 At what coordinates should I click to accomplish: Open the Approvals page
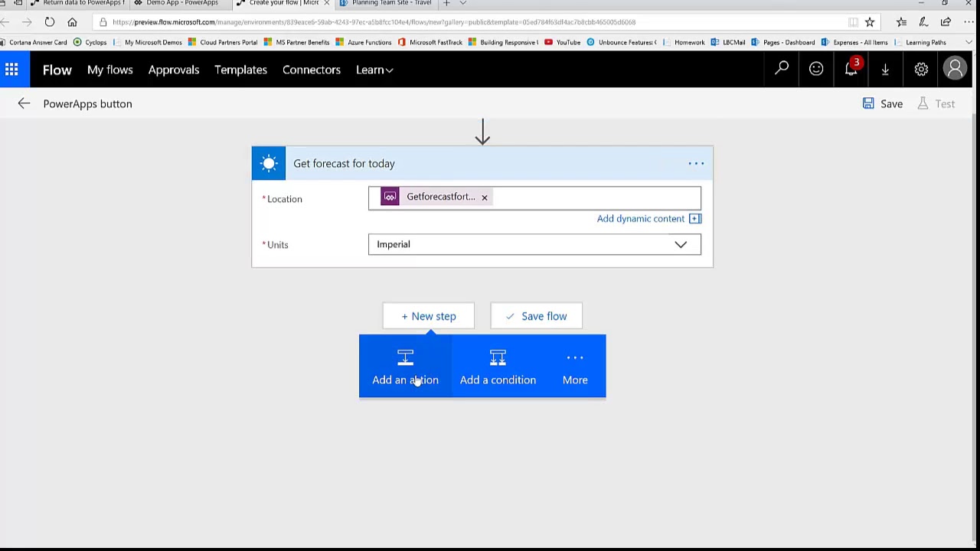[174, 70]
